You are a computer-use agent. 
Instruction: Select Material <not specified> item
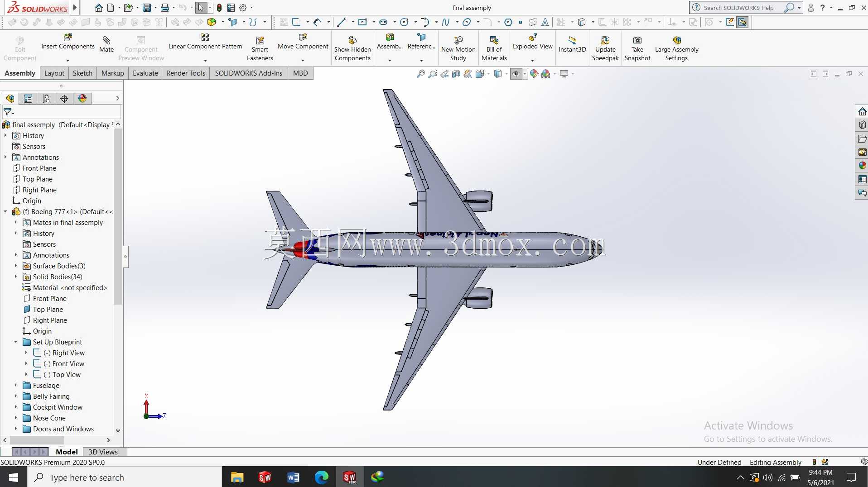point(70,288)
